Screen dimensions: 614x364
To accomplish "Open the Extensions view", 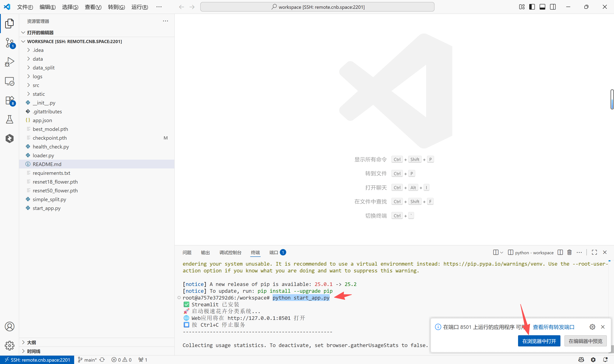I will pos(10,100).
